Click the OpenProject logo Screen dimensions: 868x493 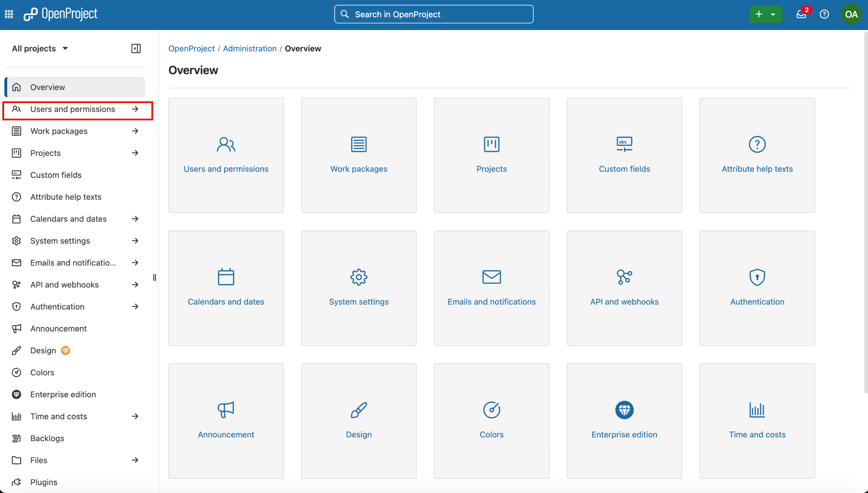(60, 14)
